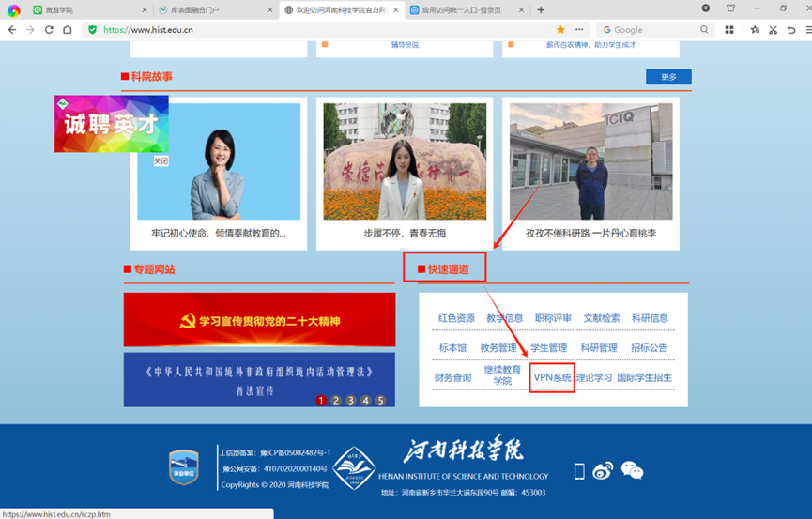Open the WeChat icon in footer
The width and height of the screenshot is (812, 519).
click(x=633, y=470)
